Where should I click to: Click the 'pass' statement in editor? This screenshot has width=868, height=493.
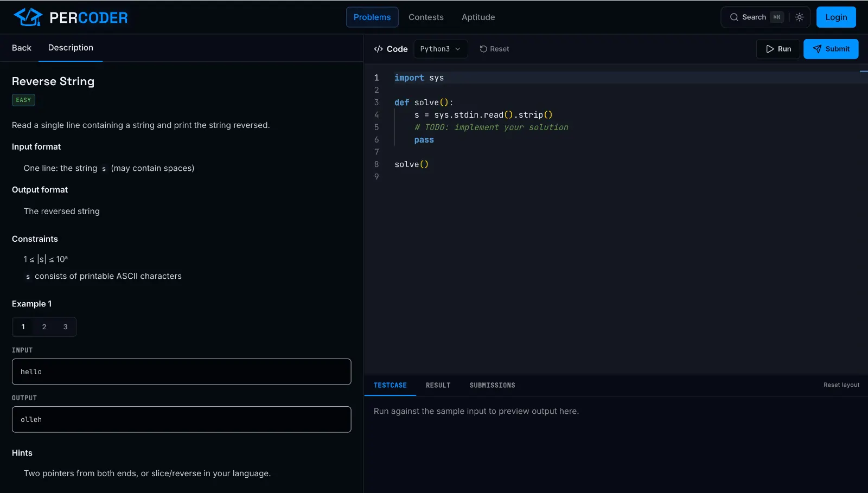coord(424,140)
